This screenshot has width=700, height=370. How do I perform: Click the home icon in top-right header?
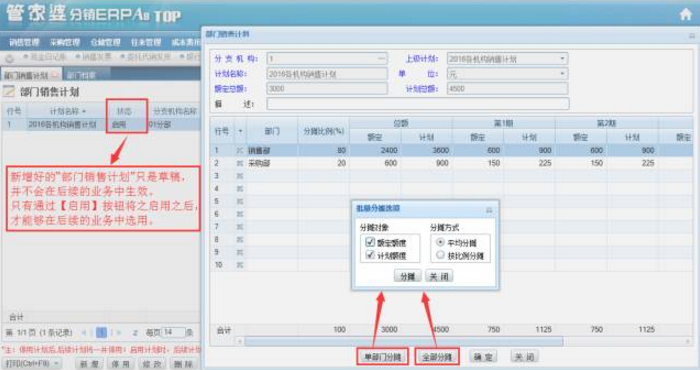(x=686, y=15)
